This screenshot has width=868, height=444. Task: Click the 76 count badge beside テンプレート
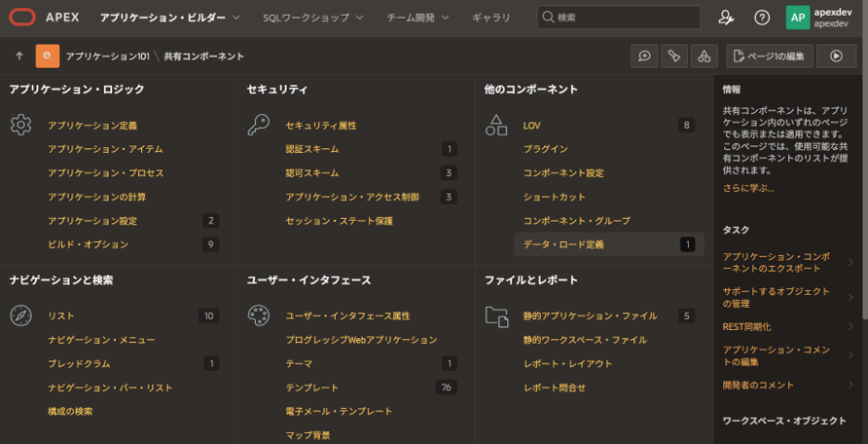pyautogui.click(x=447, y=387)
